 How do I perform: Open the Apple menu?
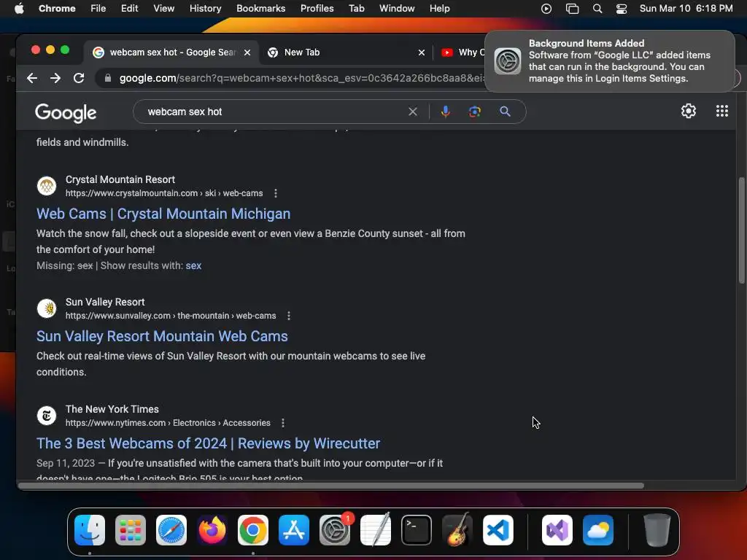point(19,8)
